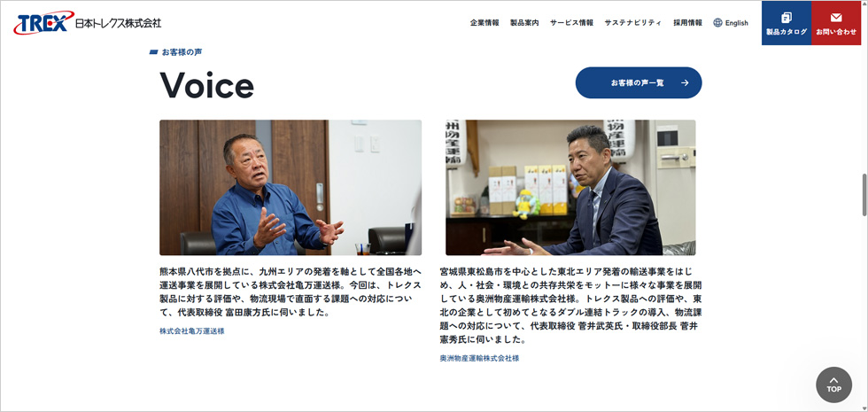Screen dimensions: 868x412
Task: Click the page's vertical scrollbar thumb
Action: click(x=864, y=194)
